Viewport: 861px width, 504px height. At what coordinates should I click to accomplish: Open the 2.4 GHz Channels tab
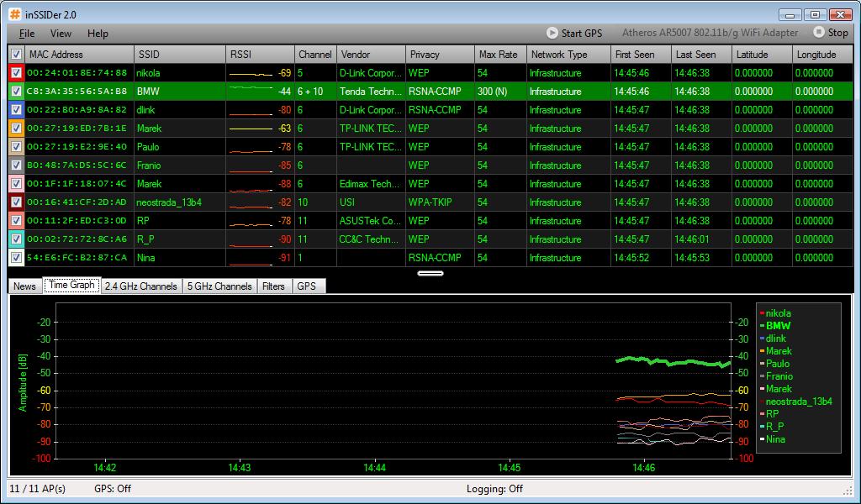(x=141, y=286)
